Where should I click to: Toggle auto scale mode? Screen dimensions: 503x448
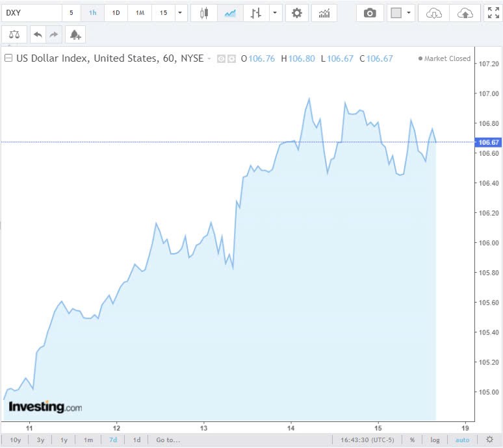[x=462, y=440]
